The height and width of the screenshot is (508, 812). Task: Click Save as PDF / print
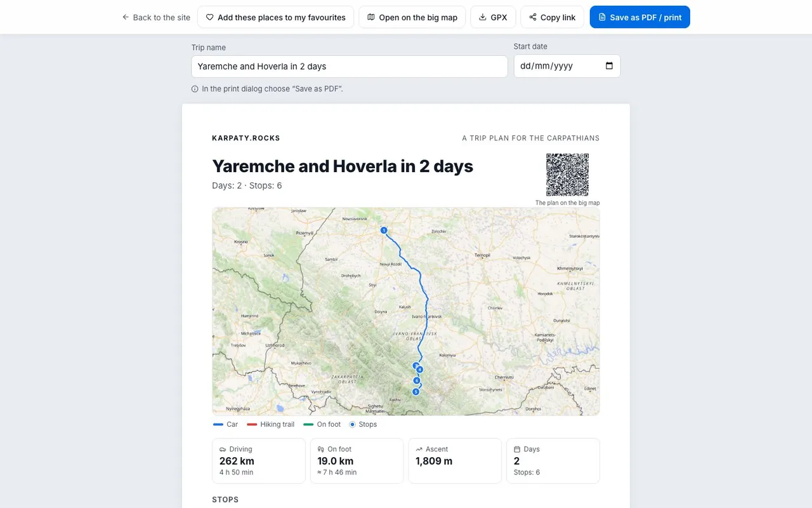click(639, 17)
